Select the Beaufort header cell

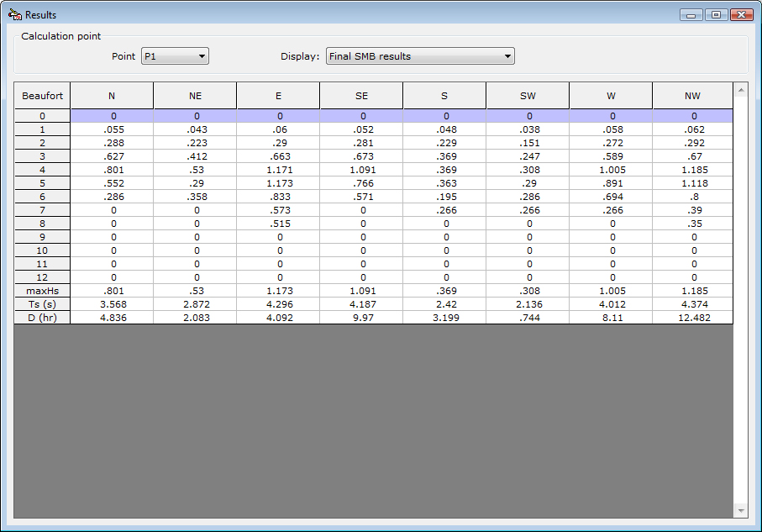(42, 96)
